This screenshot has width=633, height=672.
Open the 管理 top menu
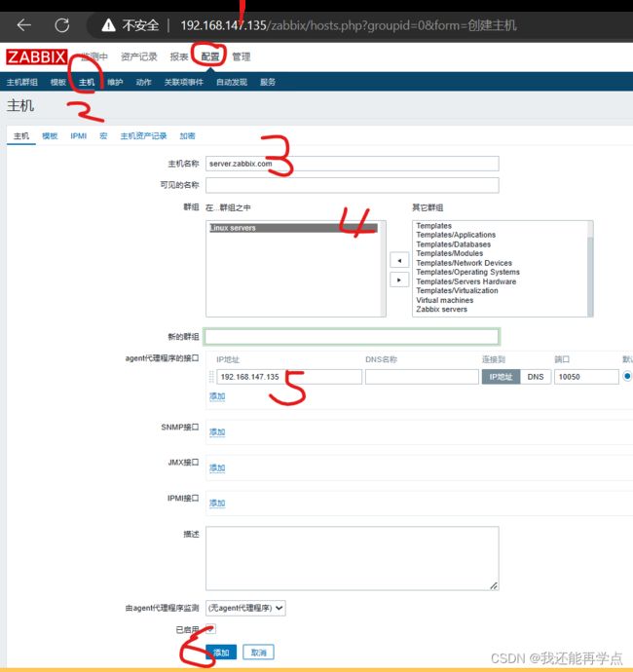coord(241,56)
